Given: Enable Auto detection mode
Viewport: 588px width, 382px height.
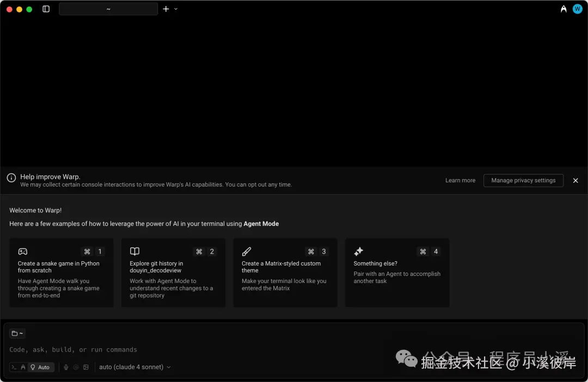Looking at the screenshot, I should click(40, 367).
